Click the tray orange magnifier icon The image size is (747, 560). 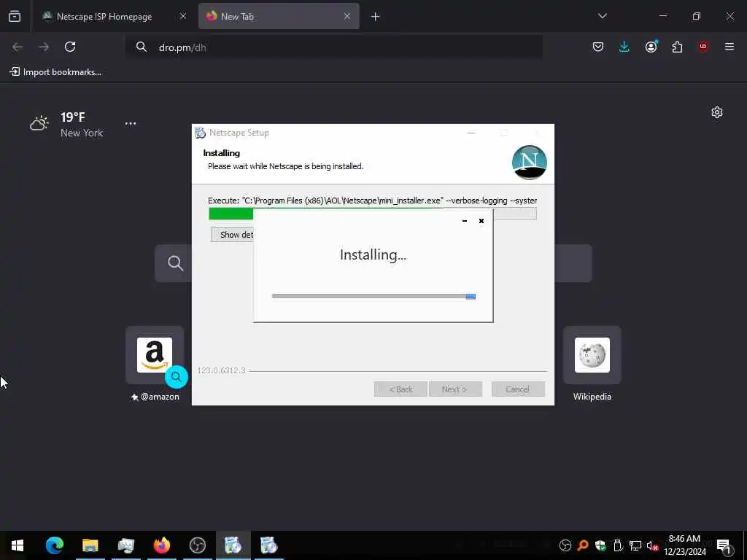(583, 545)
